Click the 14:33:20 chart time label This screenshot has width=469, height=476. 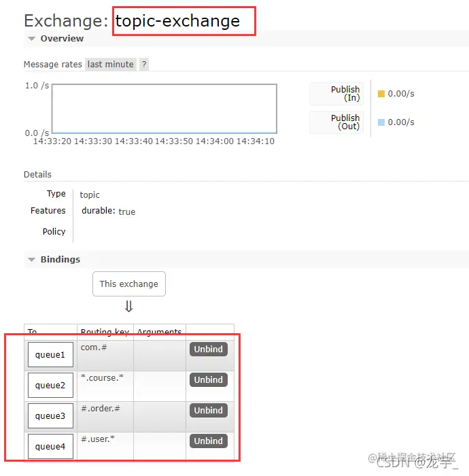[52, 141]
